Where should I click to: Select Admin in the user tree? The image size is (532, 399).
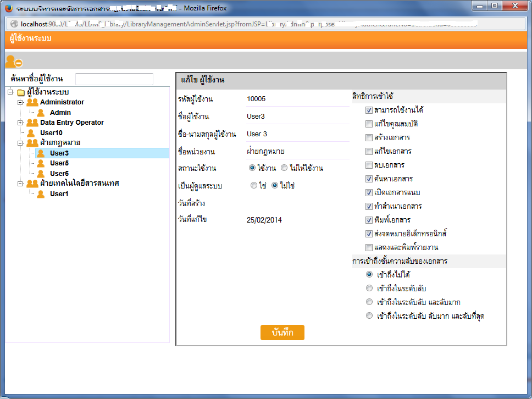[x=60, y=113]
